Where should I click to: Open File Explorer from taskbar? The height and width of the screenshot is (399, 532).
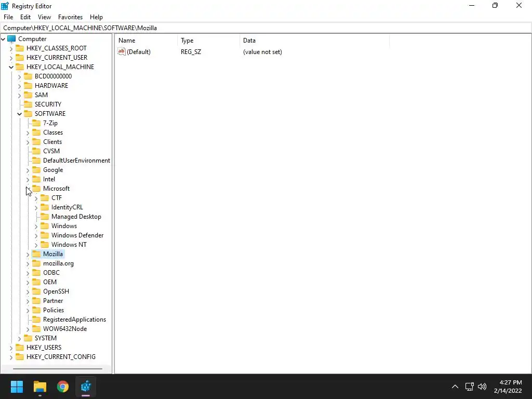(39, 387)
